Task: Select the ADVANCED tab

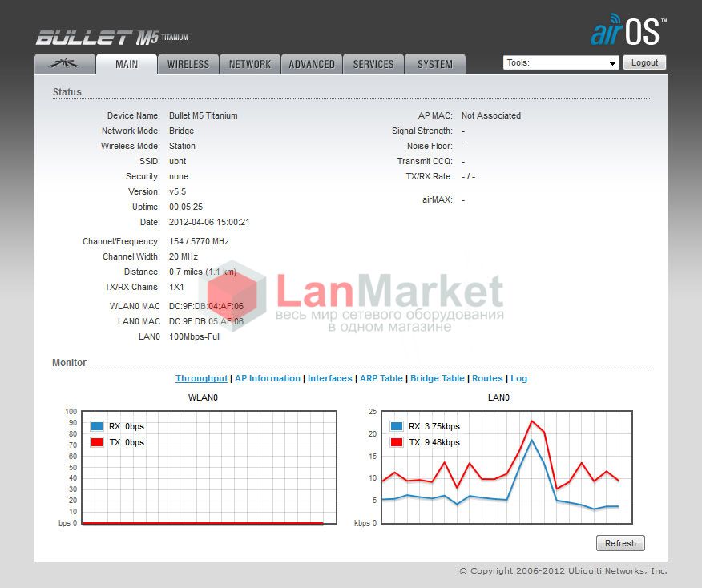Action: point(312,63)
